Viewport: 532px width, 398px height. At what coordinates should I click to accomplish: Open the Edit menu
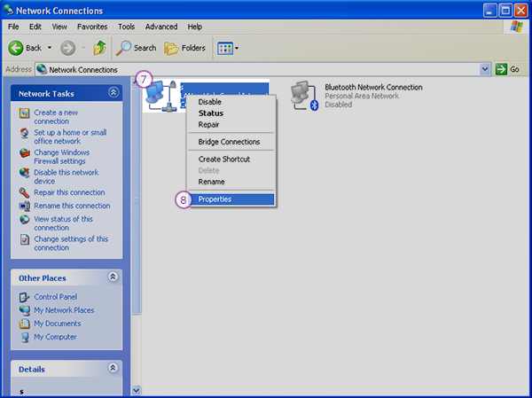[x=35, y=27]
